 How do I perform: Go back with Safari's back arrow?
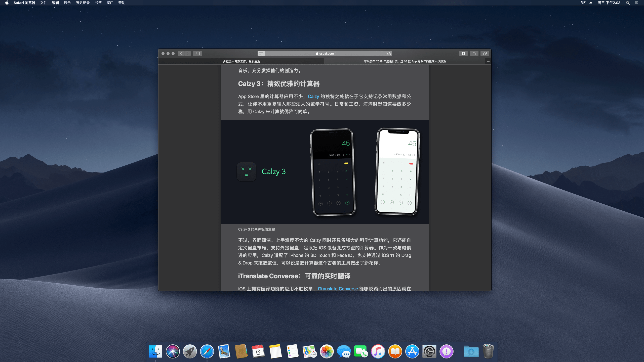(181, 54)
